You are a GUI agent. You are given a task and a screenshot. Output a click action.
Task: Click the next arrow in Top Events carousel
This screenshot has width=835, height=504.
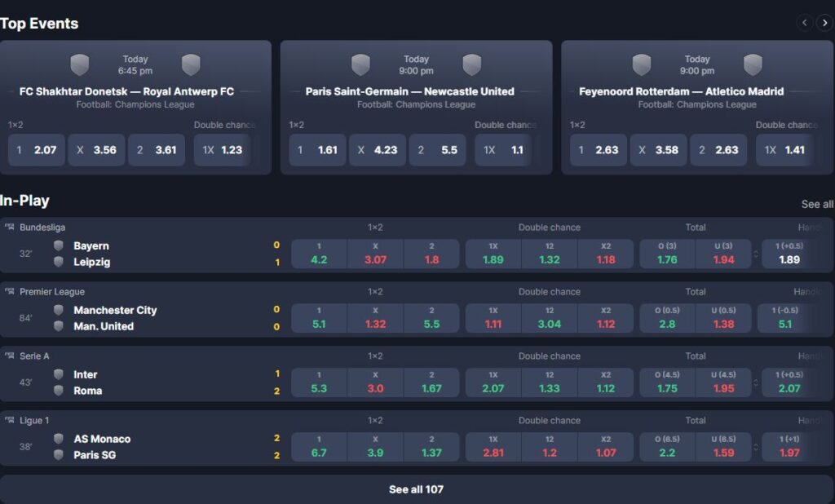824,23
